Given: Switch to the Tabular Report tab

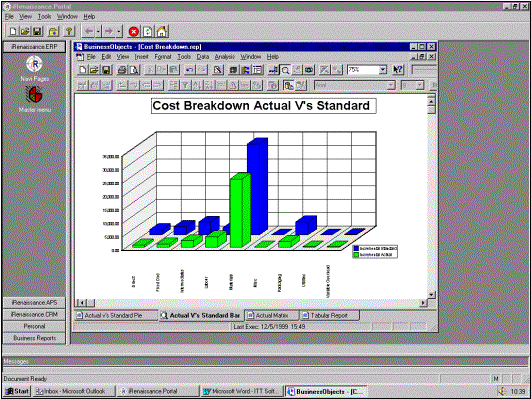Looking at the screenshot, I should (329, 316).
